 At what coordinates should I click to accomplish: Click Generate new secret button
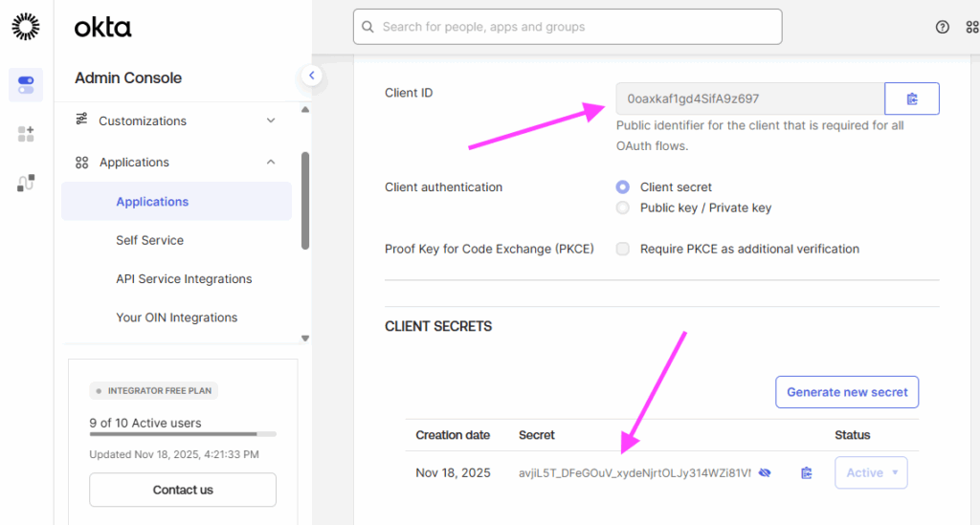[x=847, y=392]
